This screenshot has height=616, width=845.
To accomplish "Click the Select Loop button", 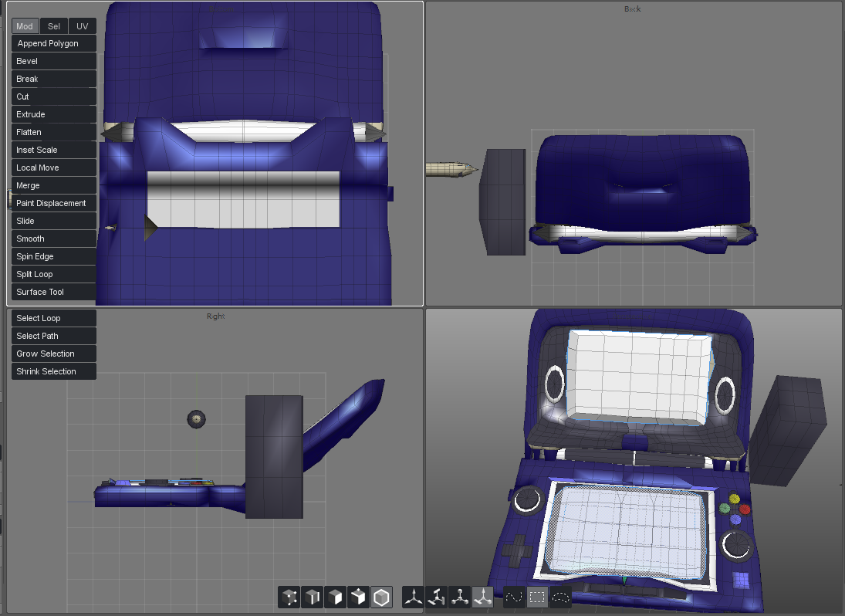I will 54,318.
